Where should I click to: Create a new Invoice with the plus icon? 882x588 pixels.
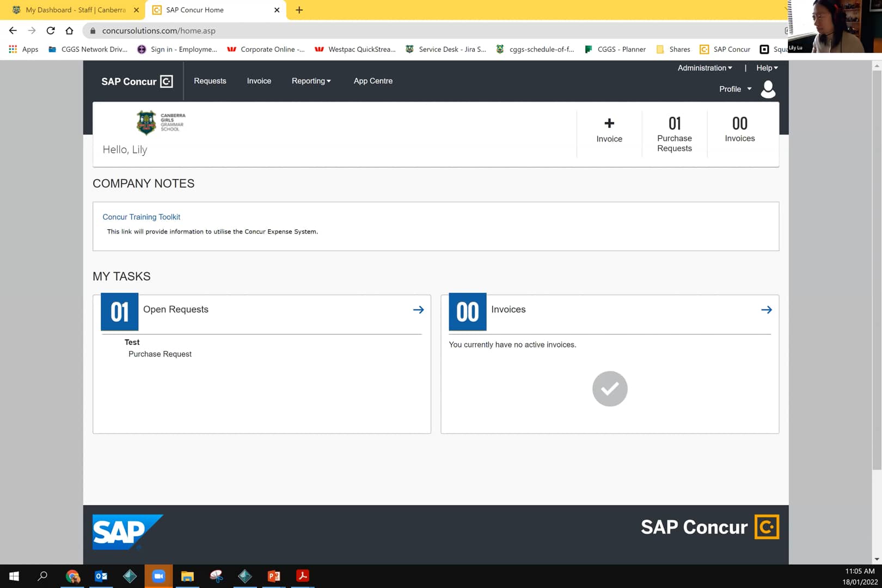click(609, 130)
